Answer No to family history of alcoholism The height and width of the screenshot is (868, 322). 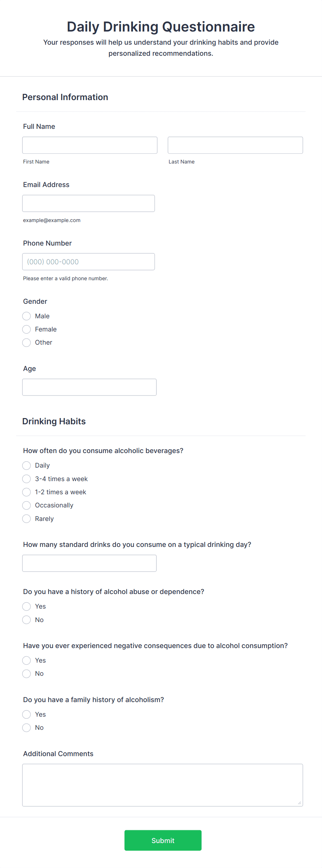[26, 727]
